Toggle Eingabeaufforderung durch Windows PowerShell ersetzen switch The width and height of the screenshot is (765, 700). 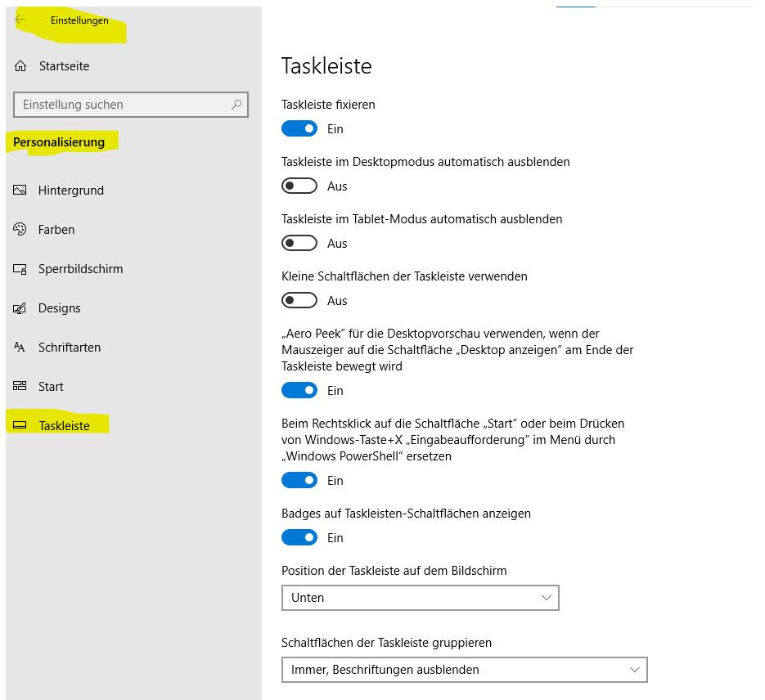(299, 480)
